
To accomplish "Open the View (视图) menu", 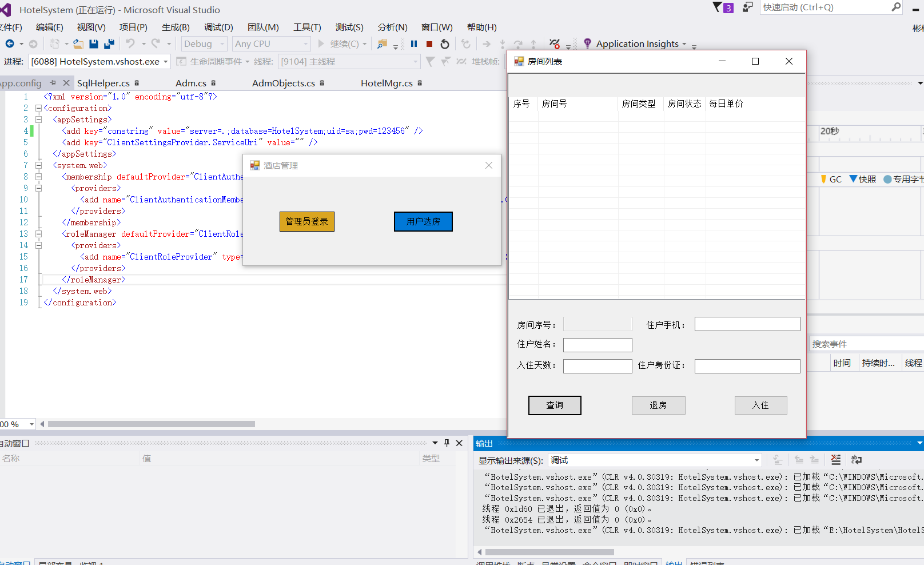I will 91,27.
